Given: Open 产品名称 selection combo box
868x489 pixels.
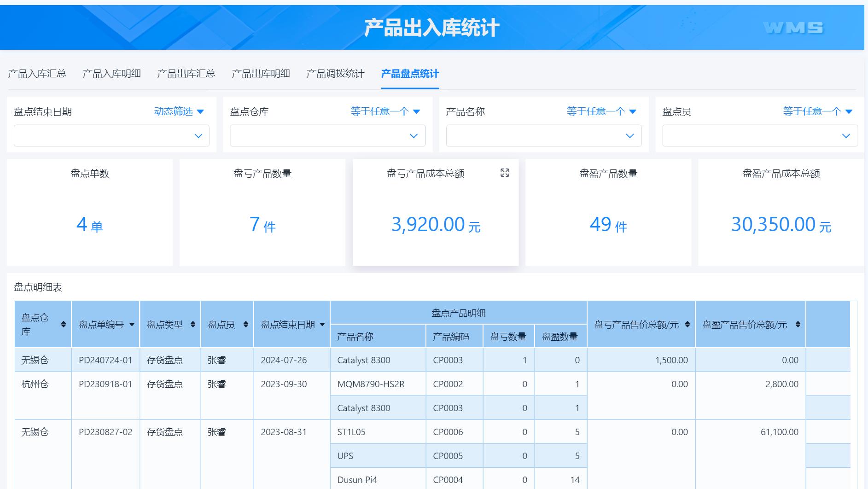Looking at the screenshot, I should (x=543, y=136).
